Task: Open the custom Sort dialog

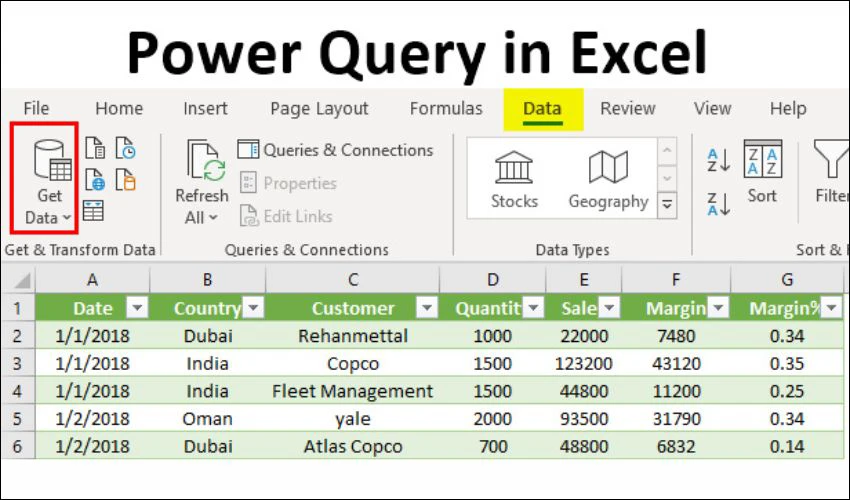Action: [x=762, y=171]
